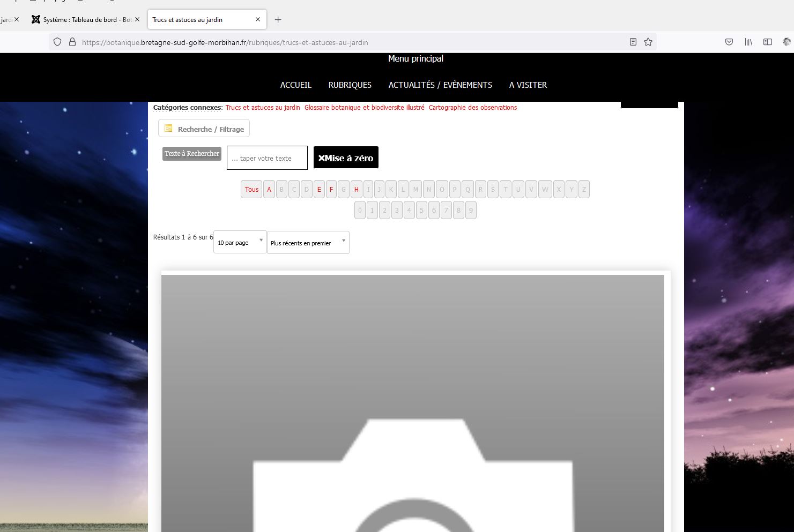Open new browser tab
Viewport: 794px width, 532px height.
click(x=278, y=20)
